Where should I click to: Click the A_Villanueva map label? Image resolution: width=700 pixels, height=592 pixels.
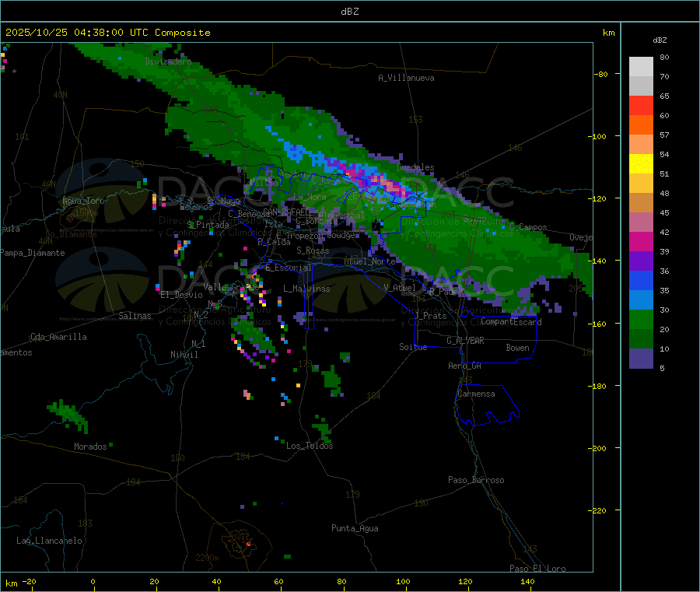click(x=406, y=78)
